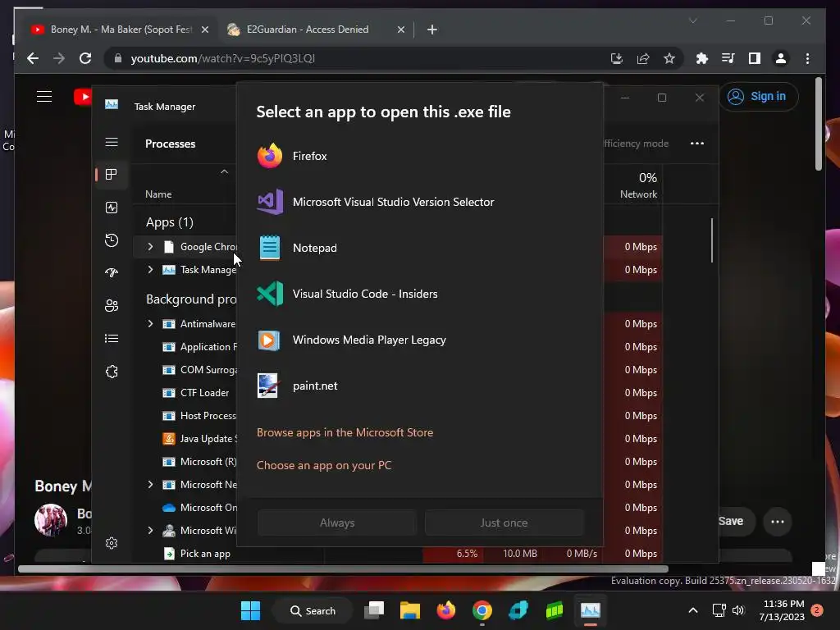The width and height of the screenshot is (840, 630).
Task: Open YouTube guide hamburger menu
Action: pyautogui.click(x=44, y=97)
